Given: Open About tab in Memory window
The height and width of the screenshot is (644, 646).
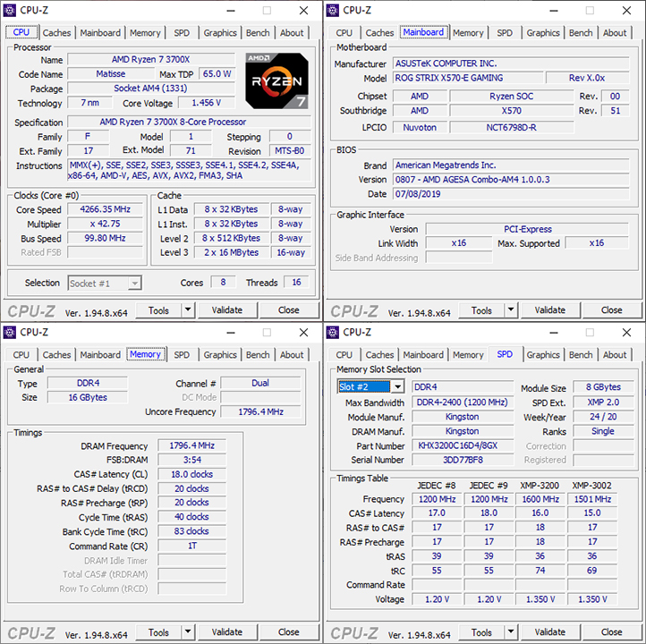Looking at the screenshot, I should (x=292, y=354).
